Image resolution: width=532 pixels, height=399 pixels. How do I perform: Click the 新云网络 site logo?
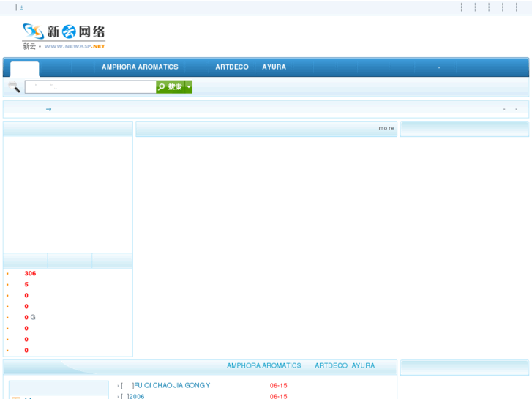[64, 37]
